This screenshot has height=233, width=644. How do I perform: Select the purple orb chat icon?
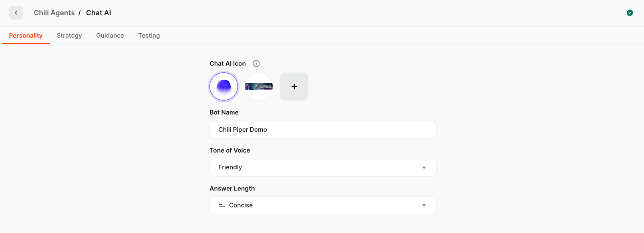tap(224, 86)
